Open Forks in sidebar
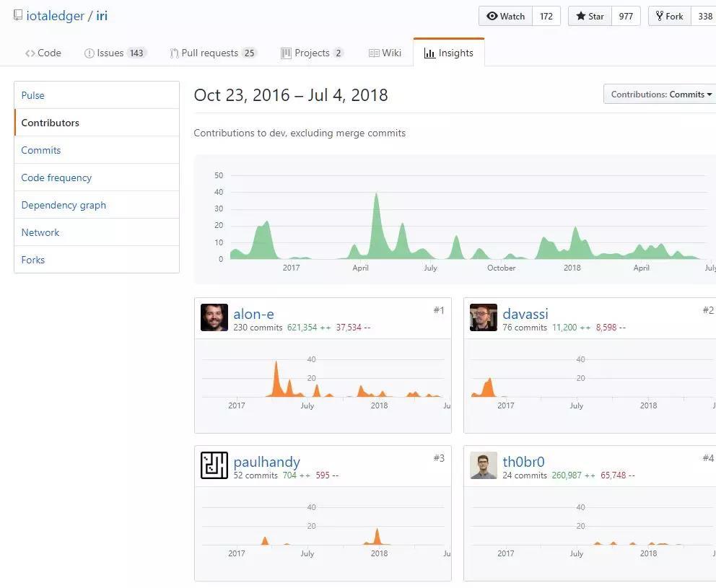716x588 pixels. 97,260
